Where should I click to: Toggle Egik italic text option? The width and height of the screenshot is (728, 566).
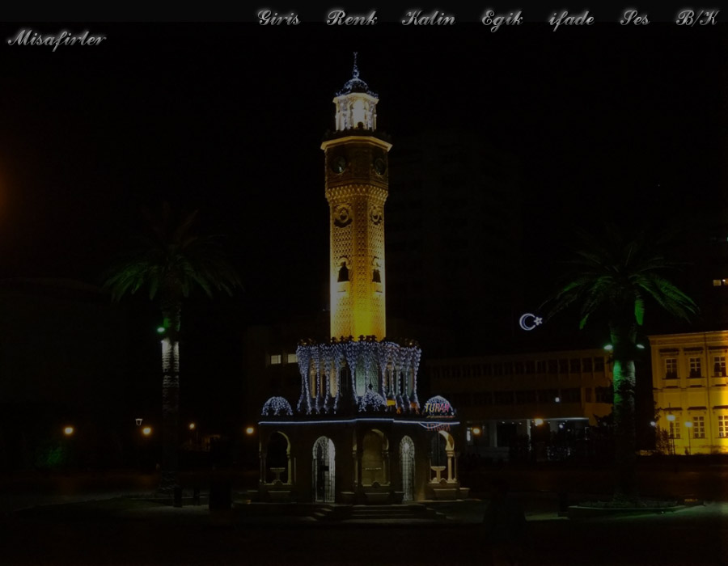(x=502, y=19)
